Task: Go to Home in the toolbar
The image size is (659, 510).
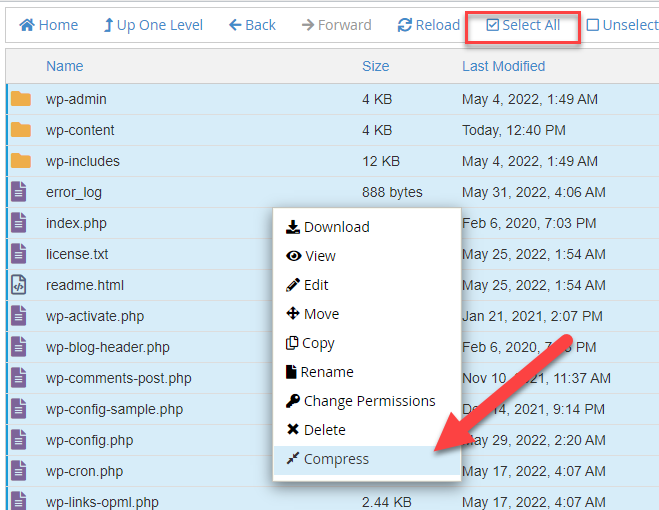Action: [x=49, y=25]
